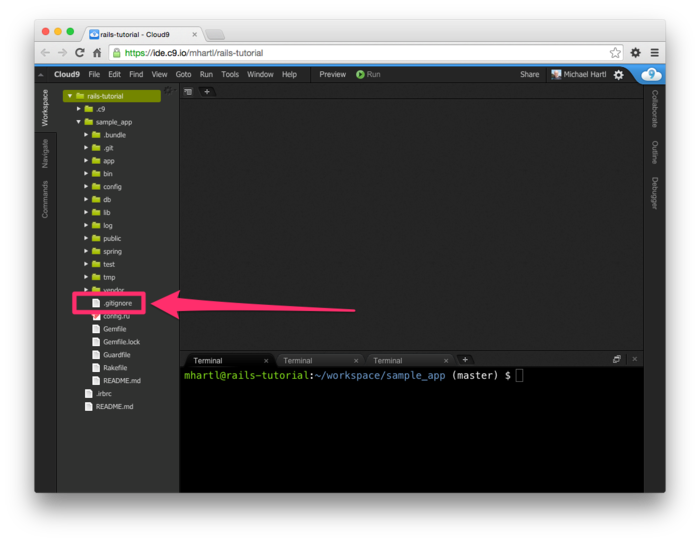Expand the test folder
Screen dimensions: 700x542
point(86,264)
